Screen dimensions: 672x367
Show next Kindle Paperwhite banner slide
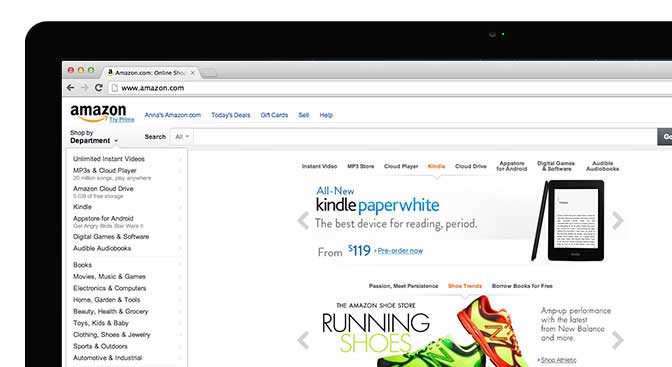[x=618, y=221]
